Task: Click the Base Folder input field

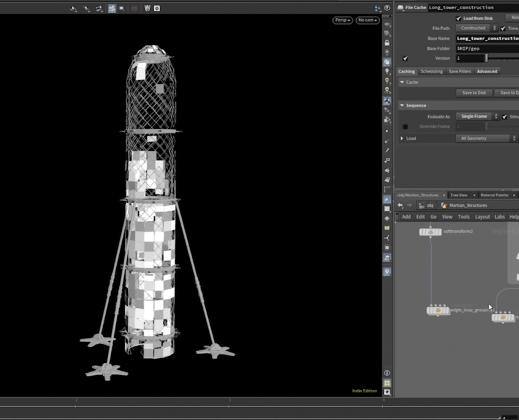Action: pyautogui.click(x=486, y=49)
